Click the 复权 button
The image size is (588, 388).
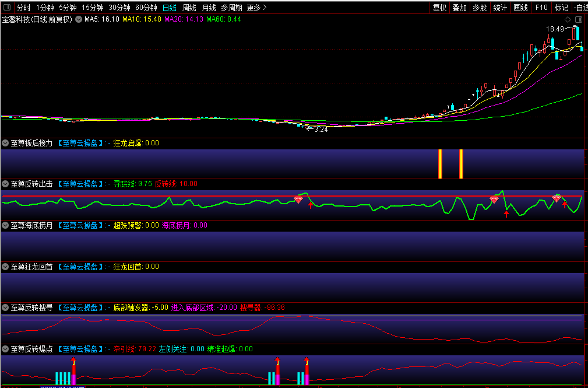point(439,8)
